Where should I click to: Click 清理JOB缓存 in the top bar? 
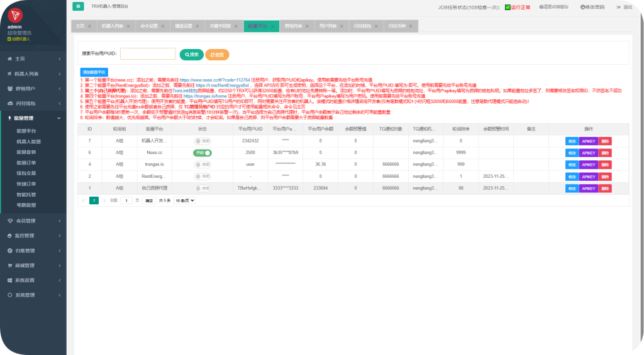coord(553,7)
